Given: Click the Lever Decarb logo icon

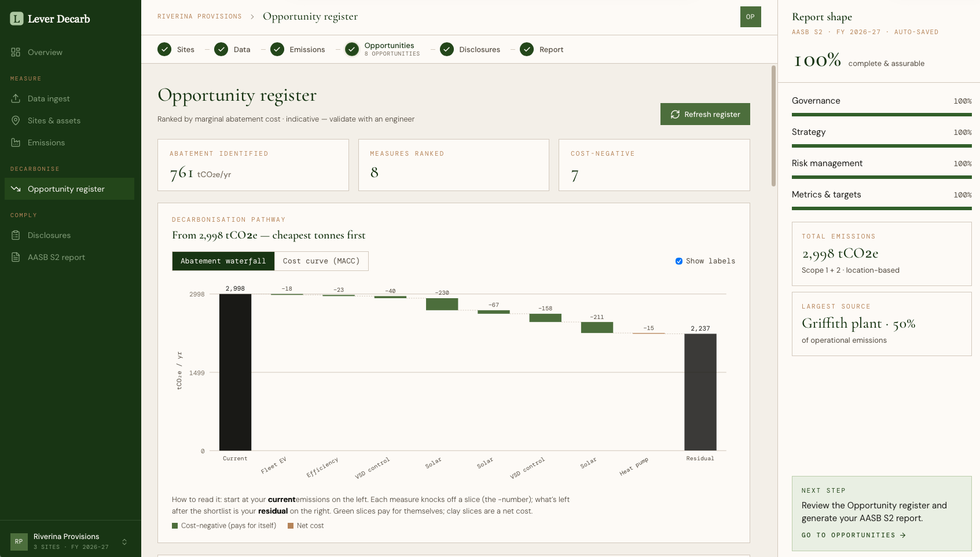Looking at the screenshot, I should coord(17,19).
